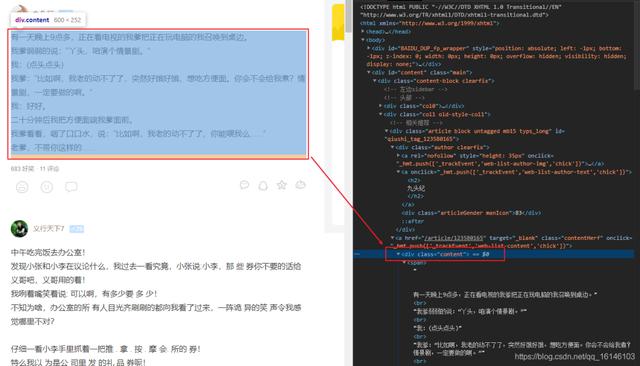Collapse the content-block clearfix div node
The image size is (640, 366).
click(374, 81)
